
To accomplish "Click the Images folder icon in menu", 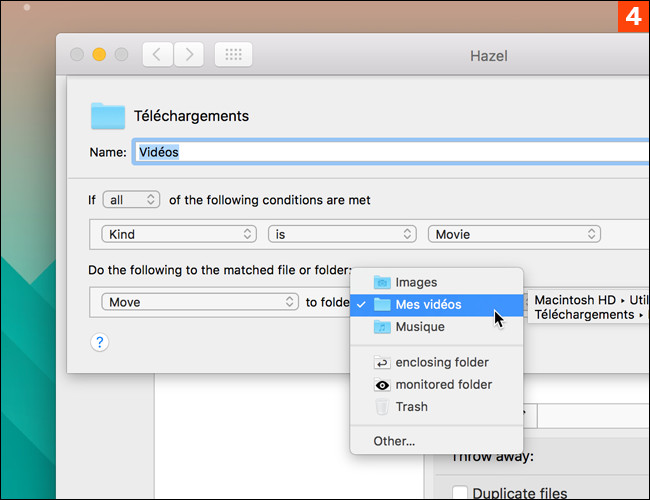I will click(381, 283).
